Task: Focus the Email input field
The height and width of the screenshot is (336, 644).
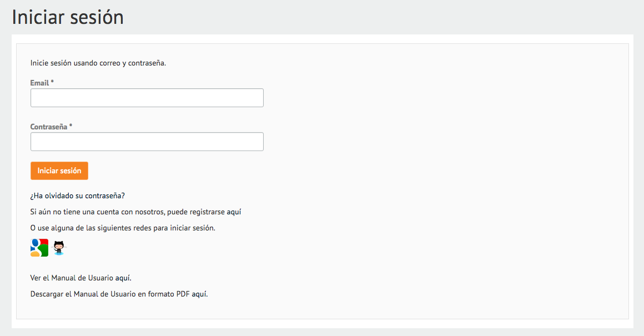Action: tap(147, 98)
